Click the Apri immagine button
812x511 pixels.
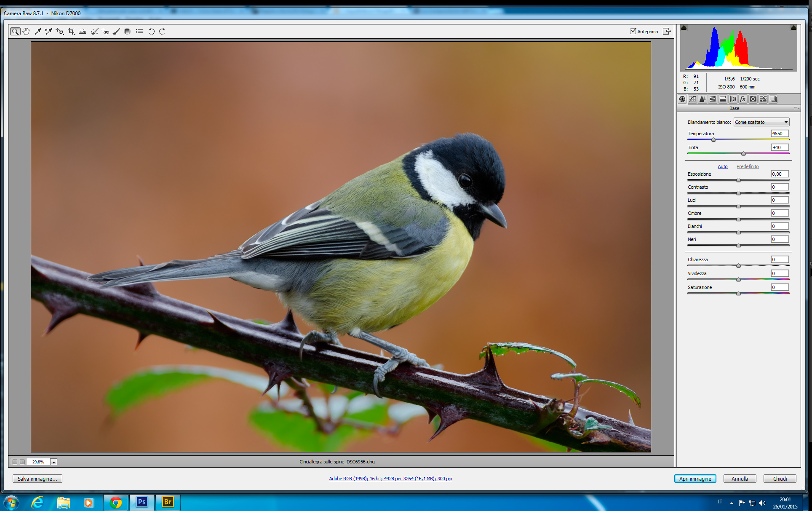tap(695, 479)
